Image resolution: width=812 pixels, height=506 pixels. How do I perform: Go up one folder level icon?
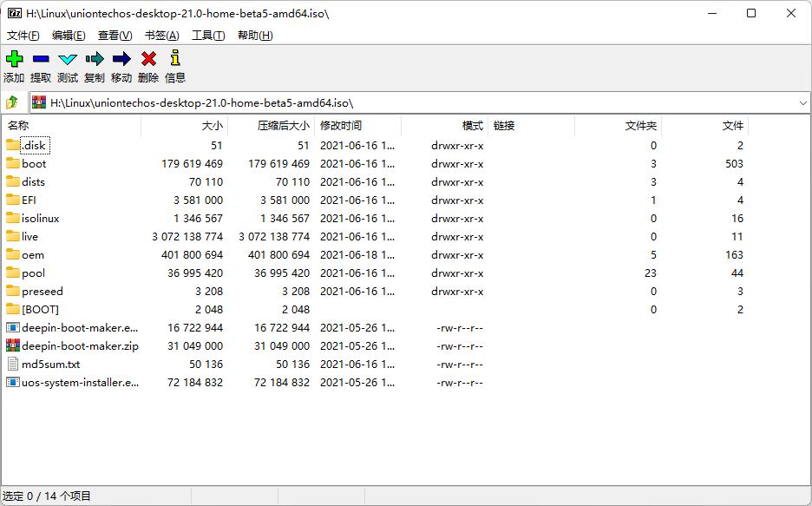pyautogui.click(x=12, y=102)
